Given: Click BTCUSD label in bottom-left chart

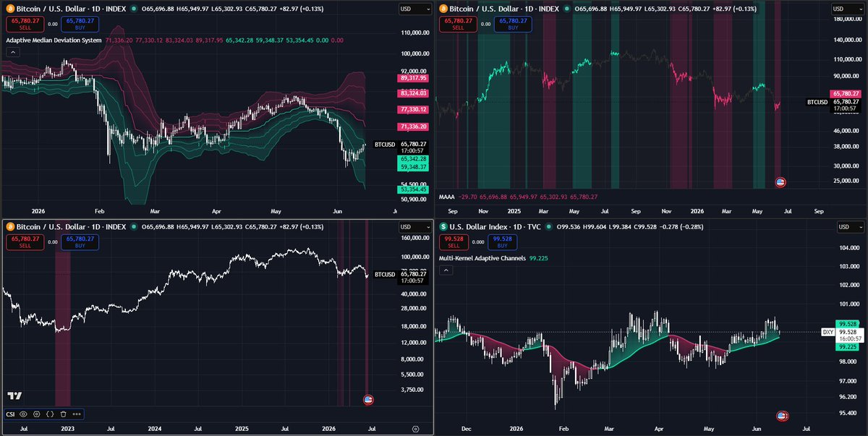Looking at the screenshot, I should [385, 274].
